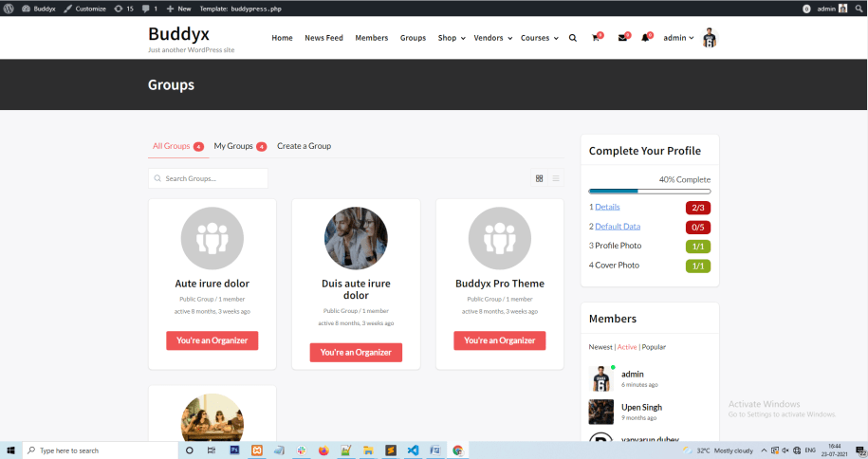Open the weather widget on the taskbar
Screen dimensions: 868x459
(718, 450)
